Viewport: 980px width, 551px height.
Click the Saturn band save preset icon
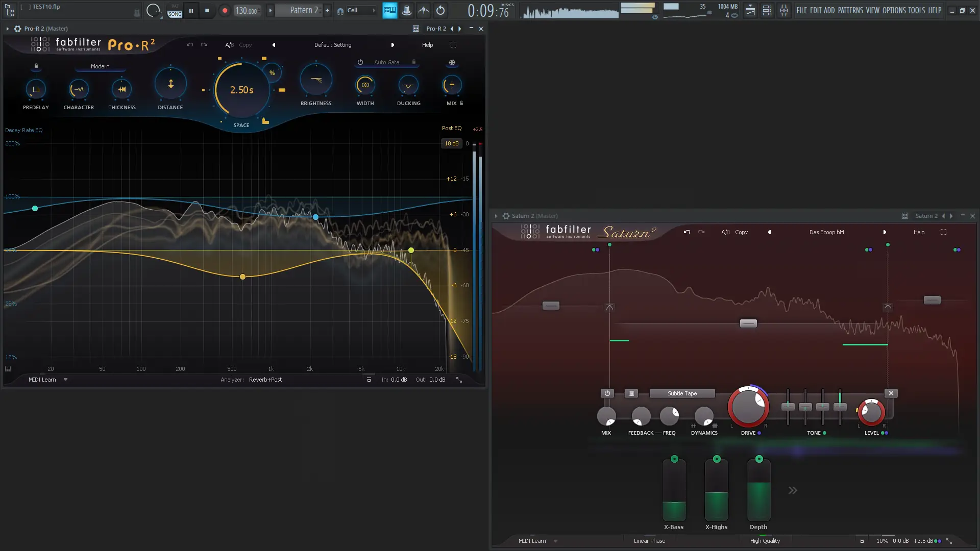[x=631, y=393]
